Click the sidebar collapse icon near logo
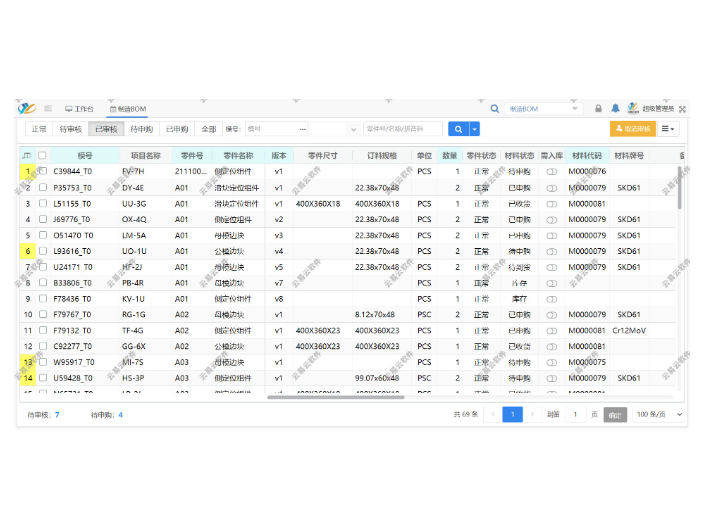 48,108
